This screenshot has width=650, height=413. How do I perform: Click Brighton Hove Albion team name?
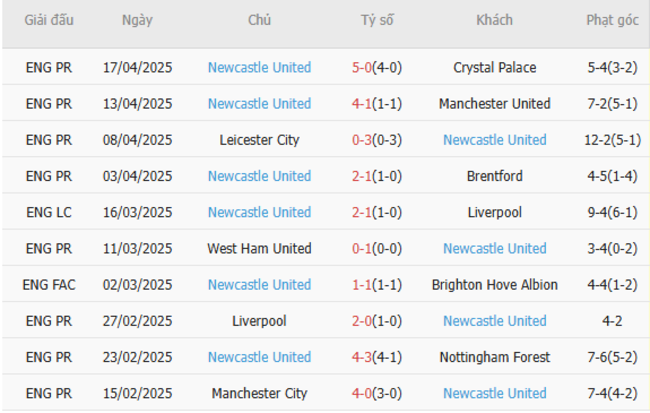point(494,285)
